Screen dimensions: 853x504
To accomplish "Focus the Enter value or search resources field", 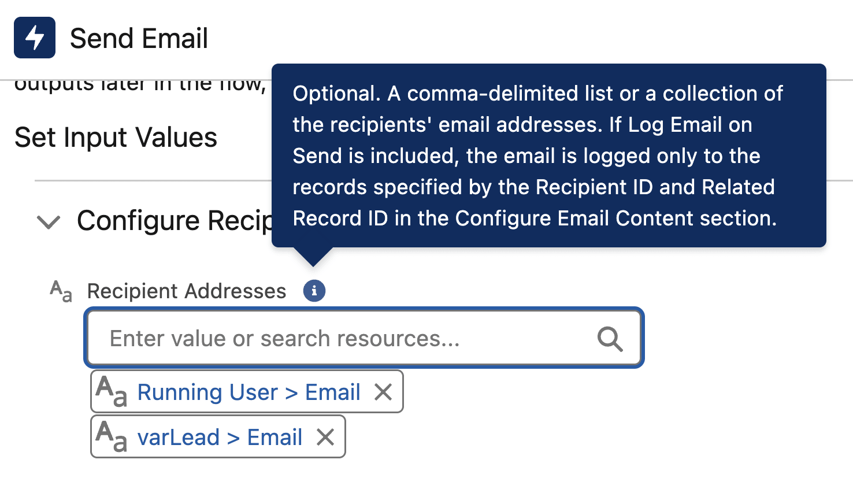I will click(x=347, y=339).
